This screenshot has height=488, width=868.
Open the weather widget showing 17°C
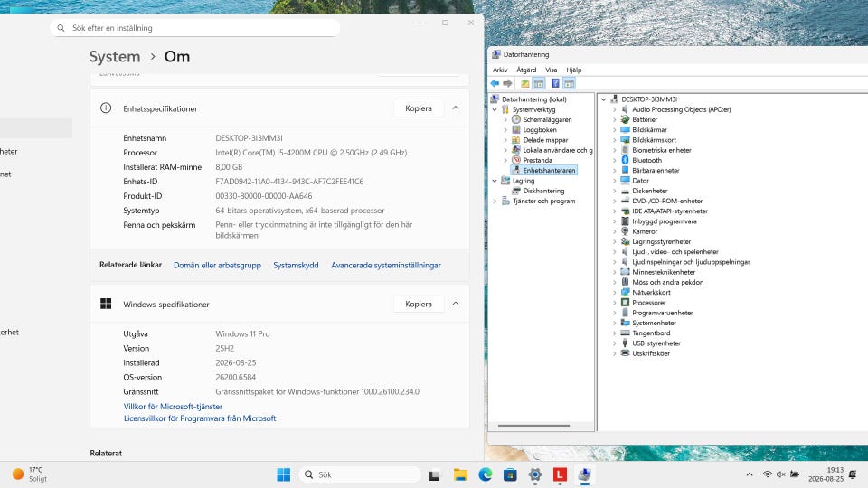pos(30,474)
